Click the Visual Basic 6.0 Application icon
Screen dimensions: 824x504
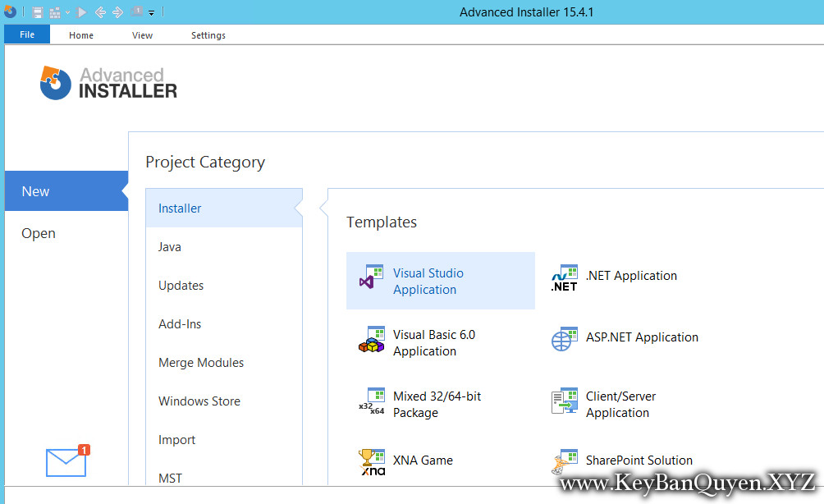click(372, 340)
